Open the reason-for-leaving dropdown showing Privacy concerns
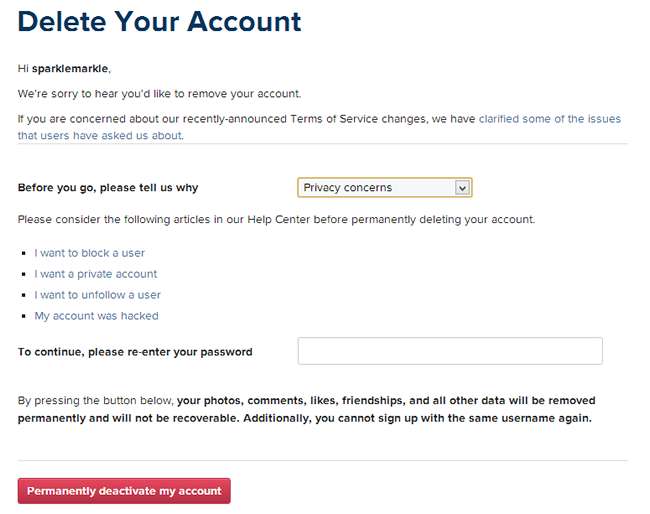Screen dimensions: 650x514 pyautogui.click(x=376, y=187)
